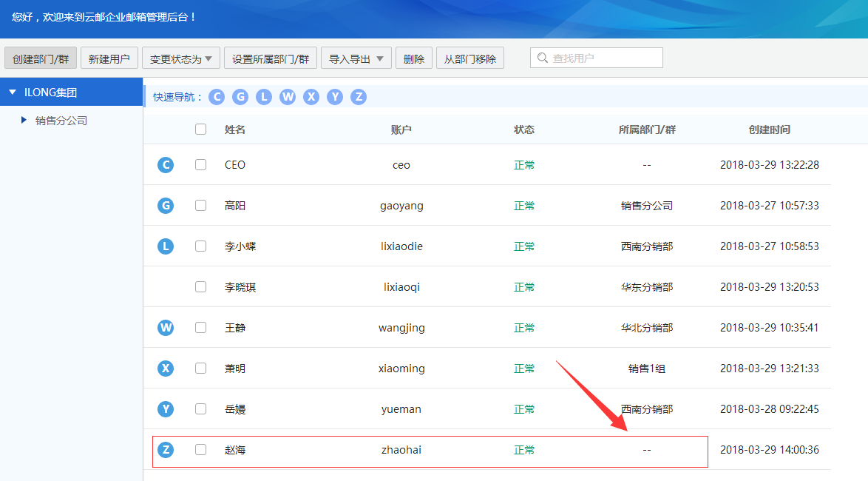Click the G badge beside 高阳 row

point(166,206)
